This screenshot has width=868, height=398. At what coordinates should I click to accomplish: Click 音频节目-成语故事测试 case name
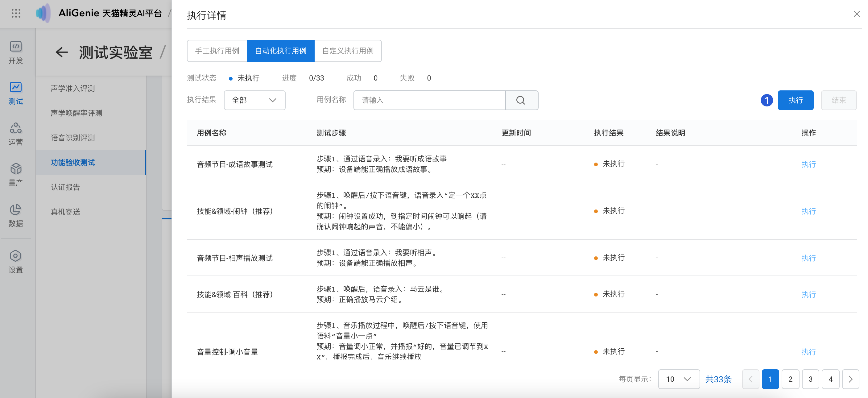(234, 164)
